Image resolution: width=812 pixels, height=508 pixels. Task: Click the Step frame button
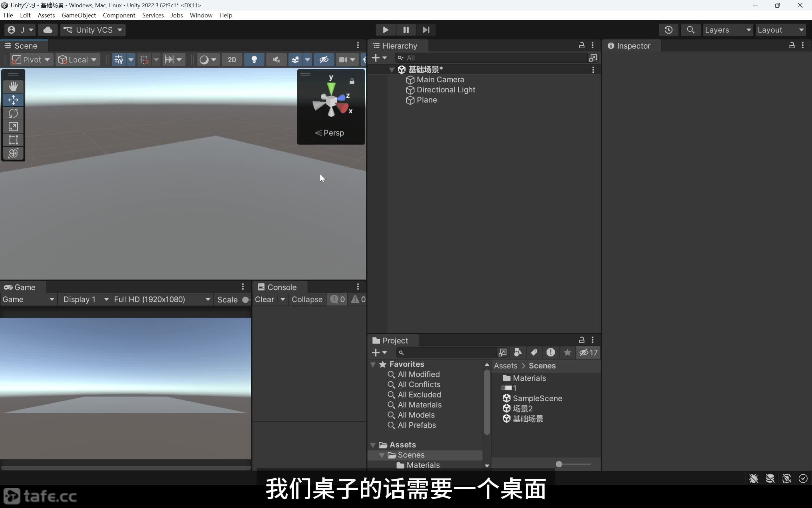click(426, 30)
